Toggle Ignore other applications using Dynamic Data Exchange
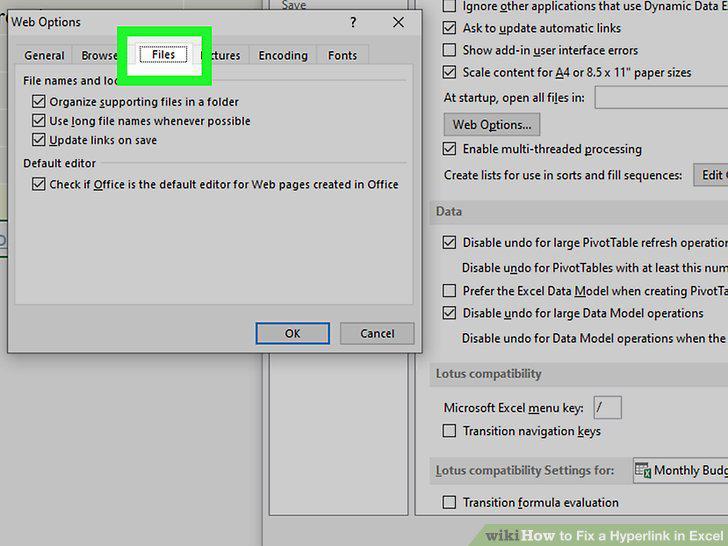Screen dimensions: 728x546 pyautogui.click(x=449, y=6)
